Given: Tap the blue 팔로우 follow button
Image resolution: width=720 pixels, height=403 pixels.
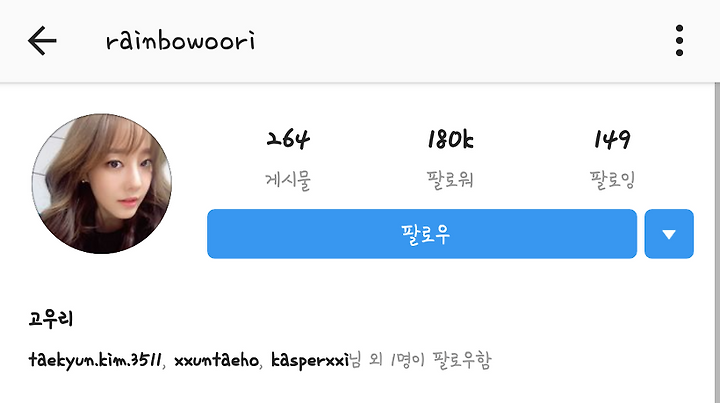Looking at the screenshot, I should [422, 234].
